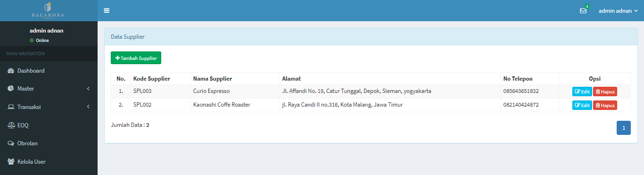The height and width of the screenshot is (175, 644).
Task: Toggle the sidebar hamburger menu
Action: 107,10
